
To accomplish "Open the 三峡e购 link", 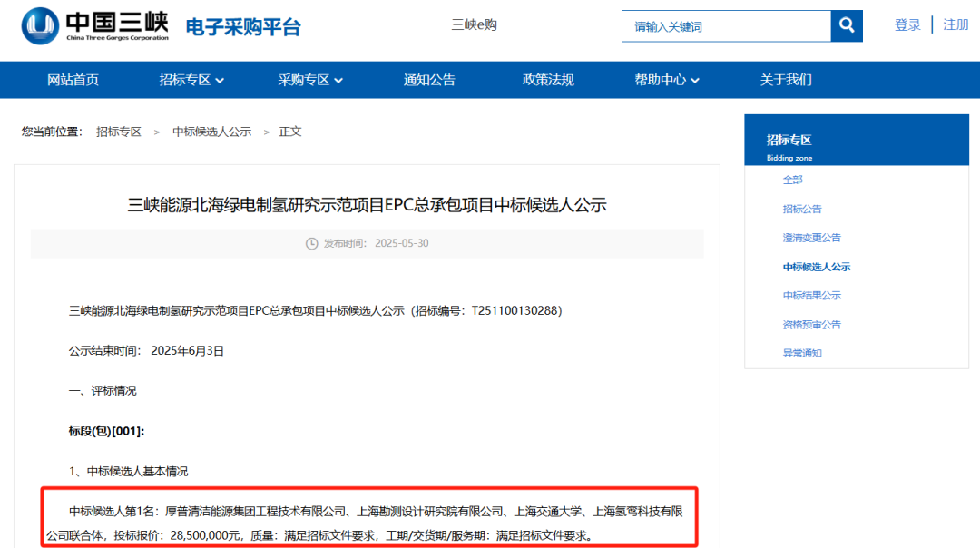I will pos(474,25).
